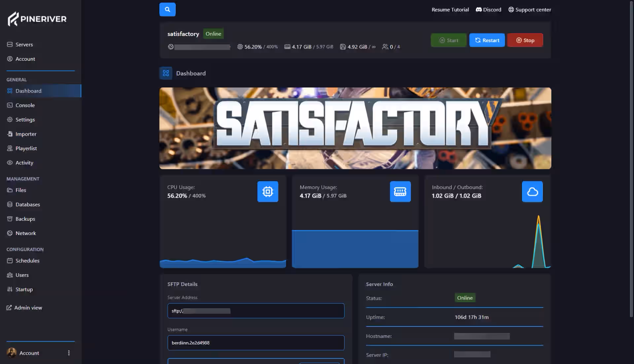634x364 pixels.
Task: Open the three-dot account options menu
Action: [x=69, y=353]
